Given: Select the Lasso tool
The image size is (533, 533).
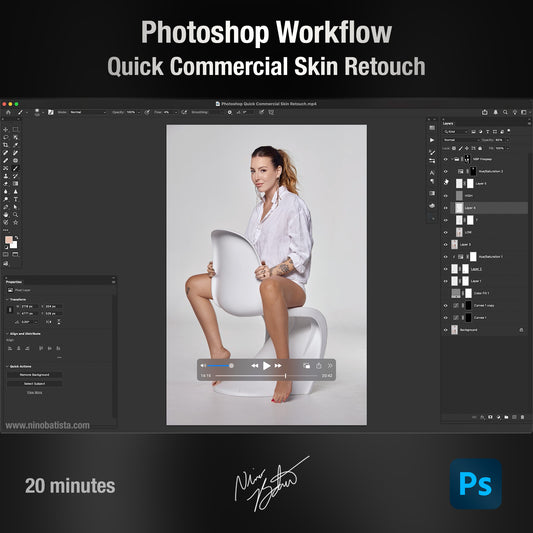Looking at the screenshot, I should 6,137.
